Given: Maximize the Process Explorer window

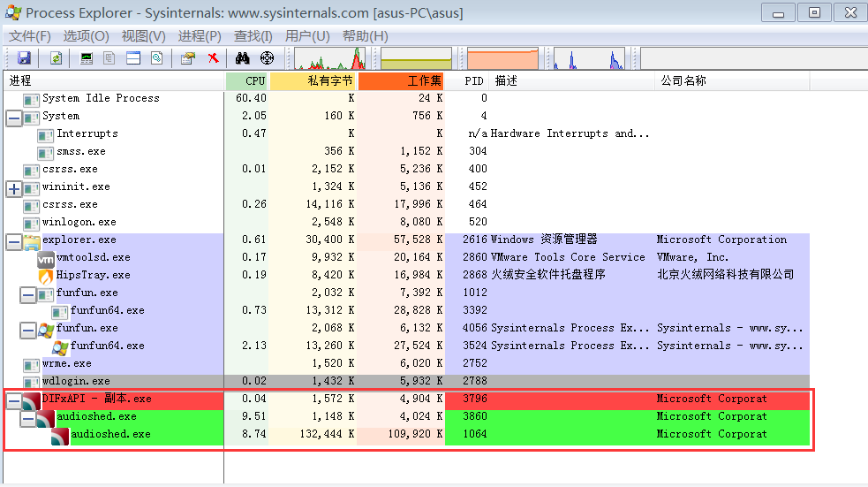Looking at the screenshot, I should pyautogui.click(x=814, y=12).
